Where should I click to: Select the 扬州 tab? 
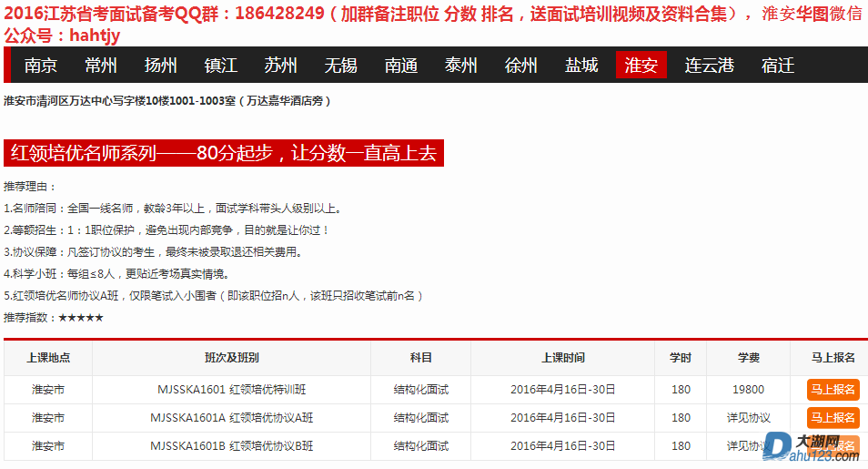coord(160,66)
